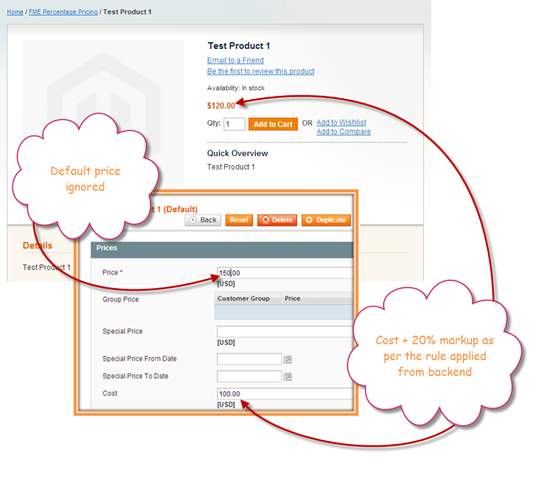This screenshot has height=478, width=560.
Task: Click the plus icon on Duplicate button
Action: coord(309,220)
